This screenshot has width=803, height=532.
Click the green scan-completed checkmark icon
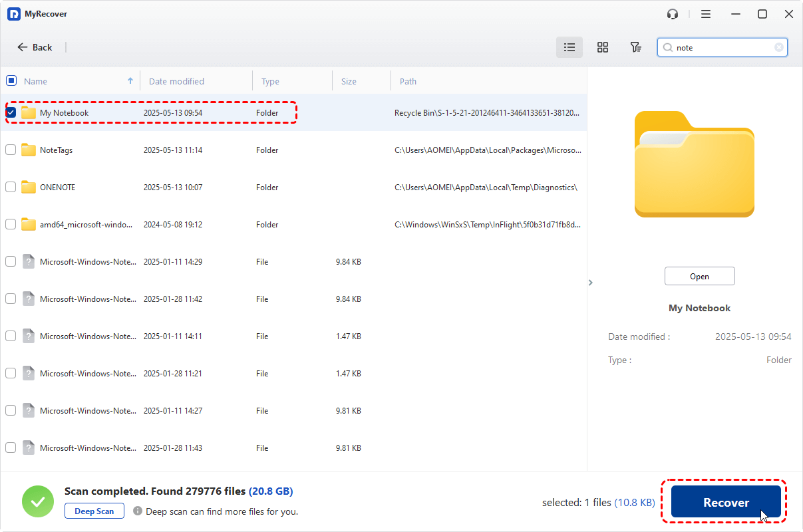coord(38,501)
